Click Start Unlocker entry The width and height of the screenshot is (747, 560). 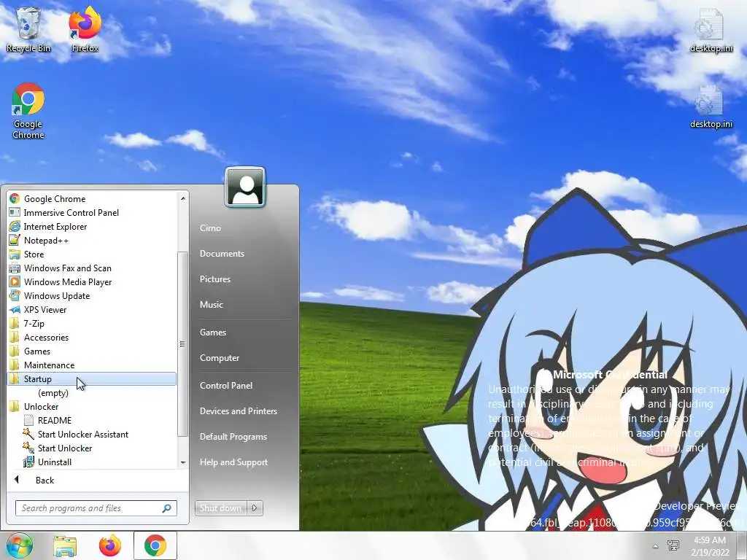click(92, 448)
